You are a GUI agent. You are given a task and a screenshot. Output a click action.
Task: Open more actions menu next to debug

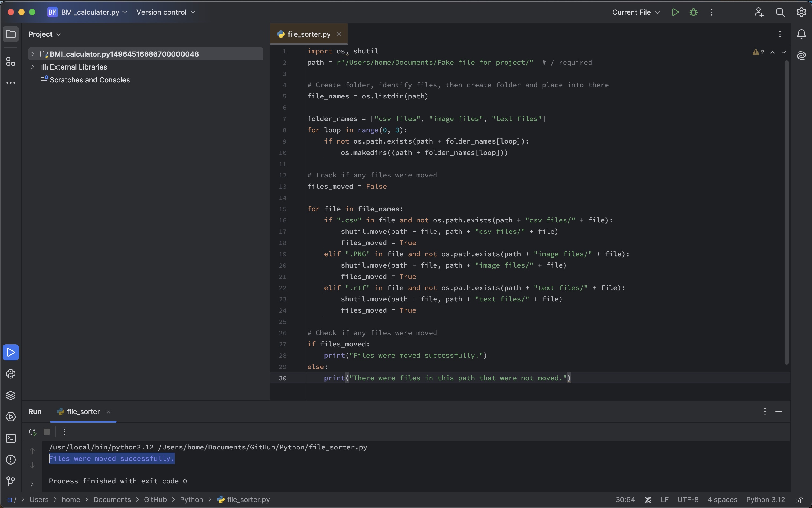pos(712,12)
